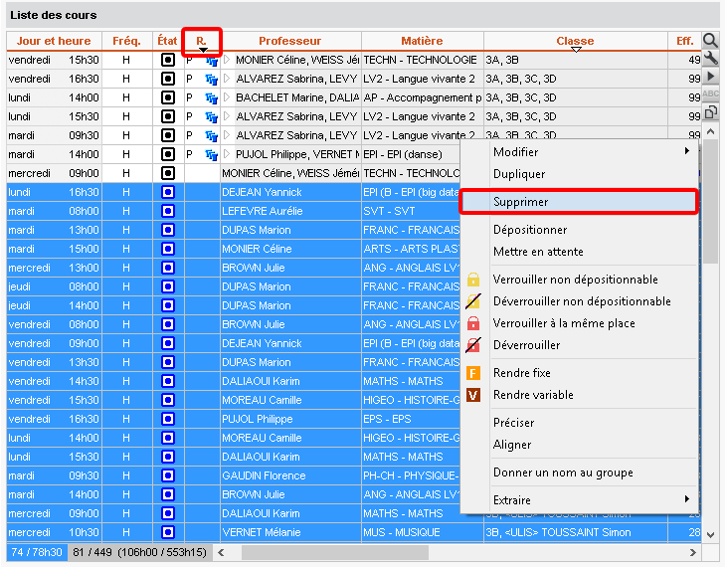The image size is (728, 567).
Task: Select MUS - MUSIQUE subject cell
Action: pos(422,532)
